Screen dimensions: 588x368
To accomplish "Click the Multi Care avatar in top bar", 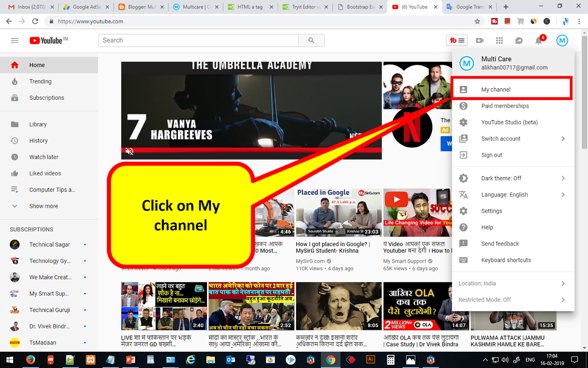I will click(562, 40).
